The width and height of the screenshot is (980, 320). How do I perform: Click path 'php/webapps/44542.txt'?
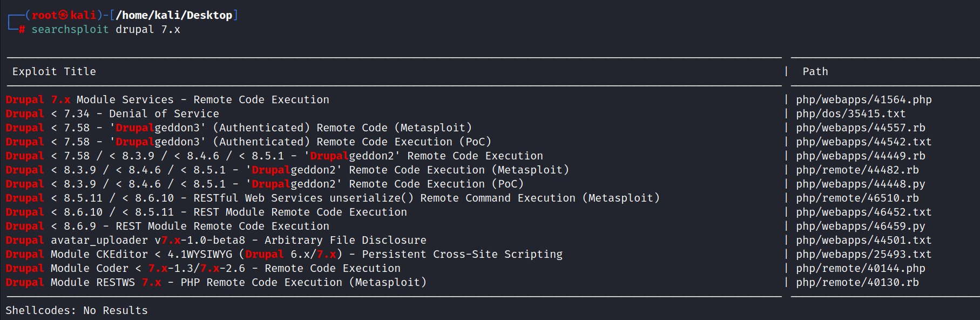(864, 142)
